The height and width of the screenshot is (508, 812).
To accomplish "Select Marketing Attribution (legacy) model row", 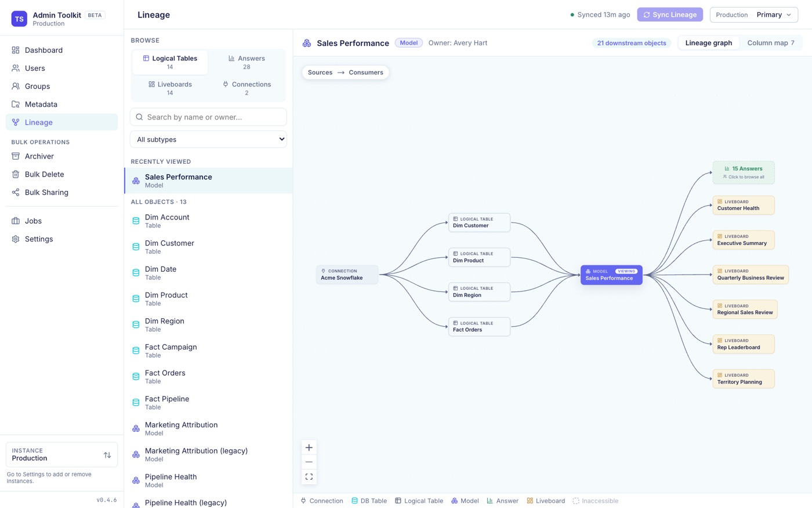I will (x=208, y=455).
